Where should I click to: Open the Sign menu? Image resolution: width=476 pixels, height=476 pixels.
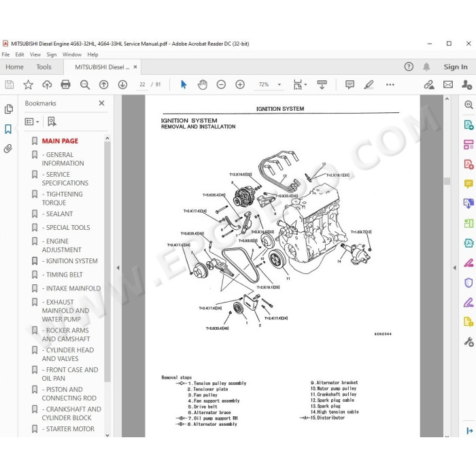point(52,54)
